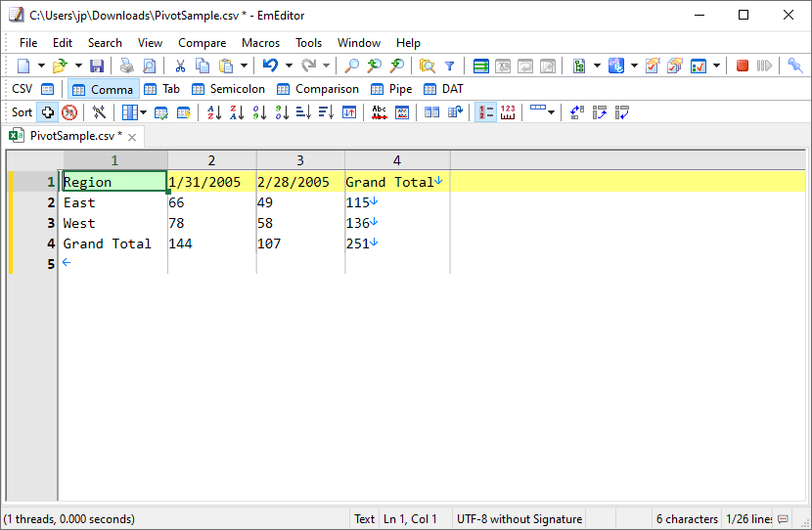Click the UTF-8 without Signature encoding

(519, 519)
